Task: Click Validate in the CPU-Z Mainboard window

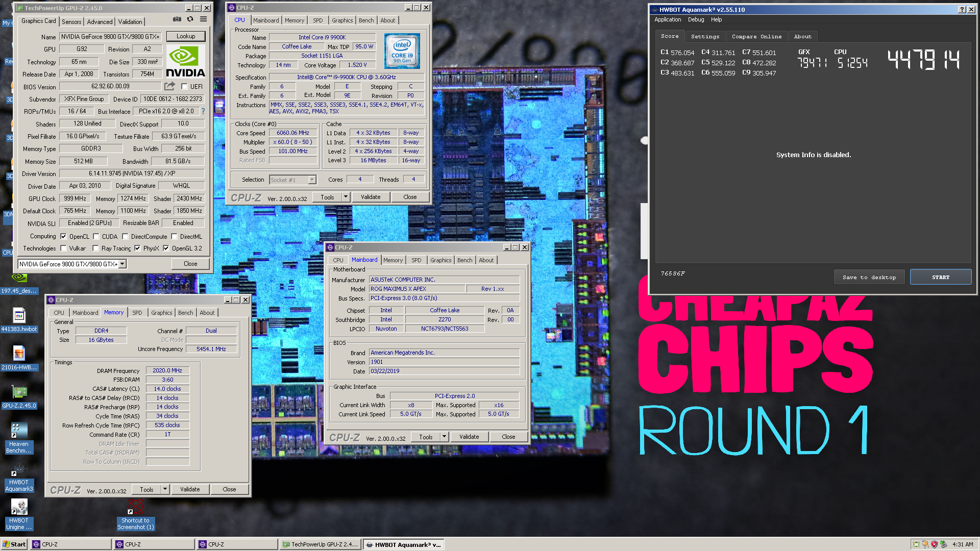Action: (x=469, y=437)
